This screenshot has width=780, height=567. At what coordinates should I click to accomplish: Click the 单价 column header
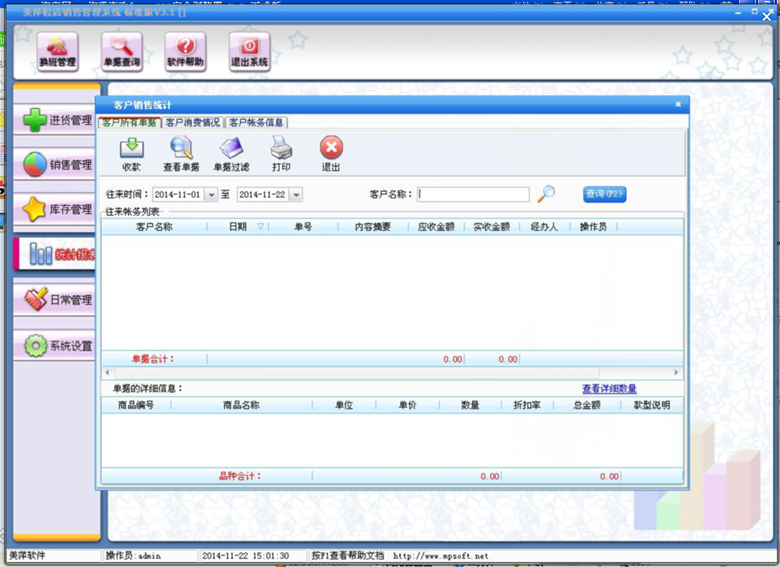pos(407,405)
